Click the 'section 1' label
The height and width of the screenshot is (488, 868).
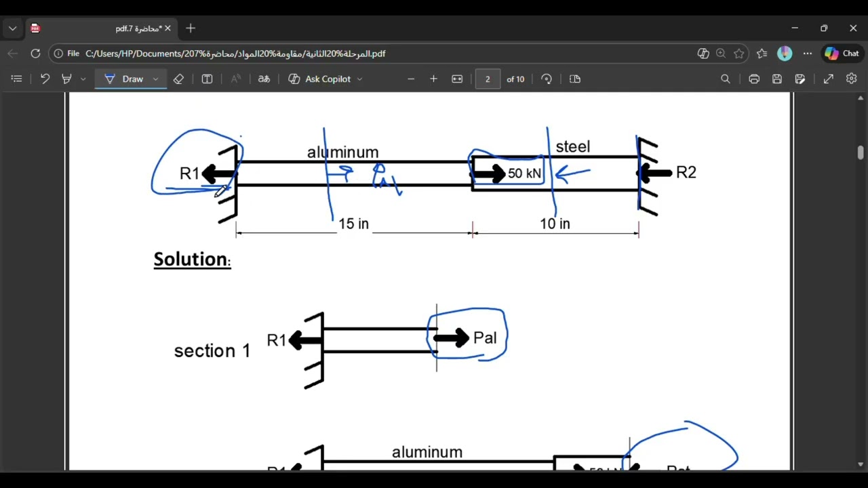click(x=212, y=350)
